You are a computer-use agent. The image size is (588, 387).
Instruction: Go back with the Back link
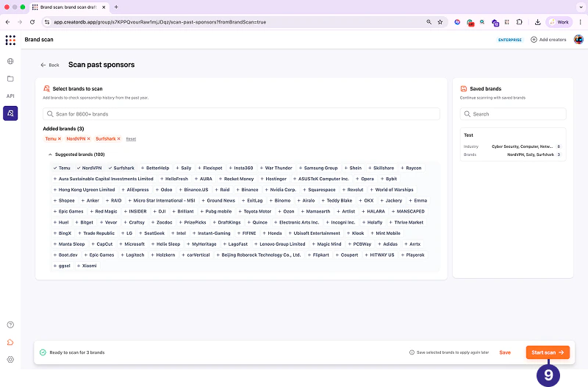50,65
